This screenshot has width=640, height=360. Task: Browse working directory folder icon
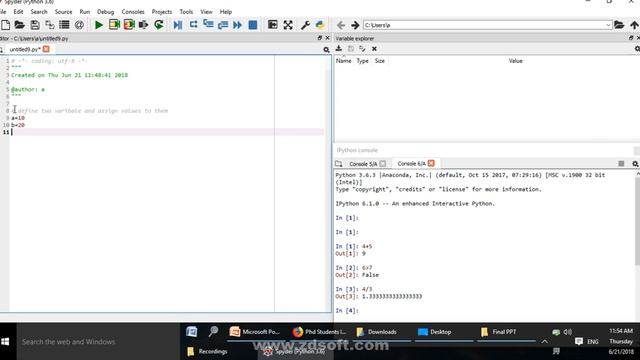[619, 25]
